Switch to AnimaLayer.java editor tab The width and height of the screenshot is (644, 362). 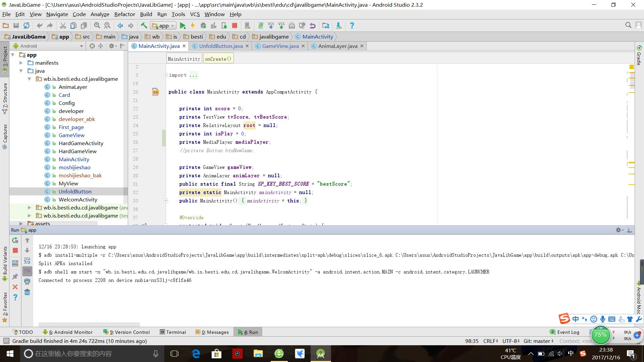pos(337,46)
